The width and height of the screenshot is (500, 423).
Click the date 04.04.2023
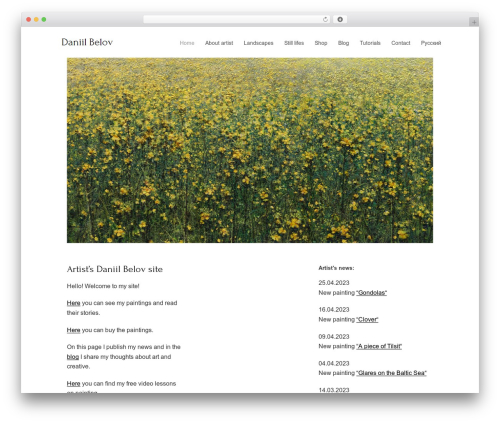334,363
